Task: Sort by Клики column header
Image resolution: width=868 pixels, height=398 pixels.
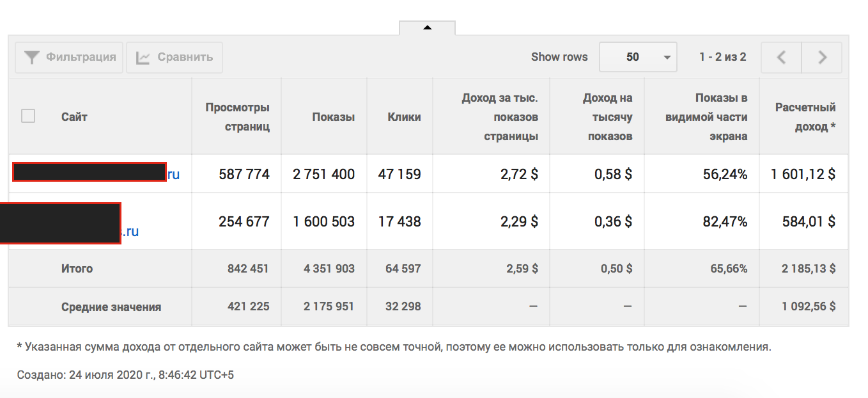Action: click(404, 117)
